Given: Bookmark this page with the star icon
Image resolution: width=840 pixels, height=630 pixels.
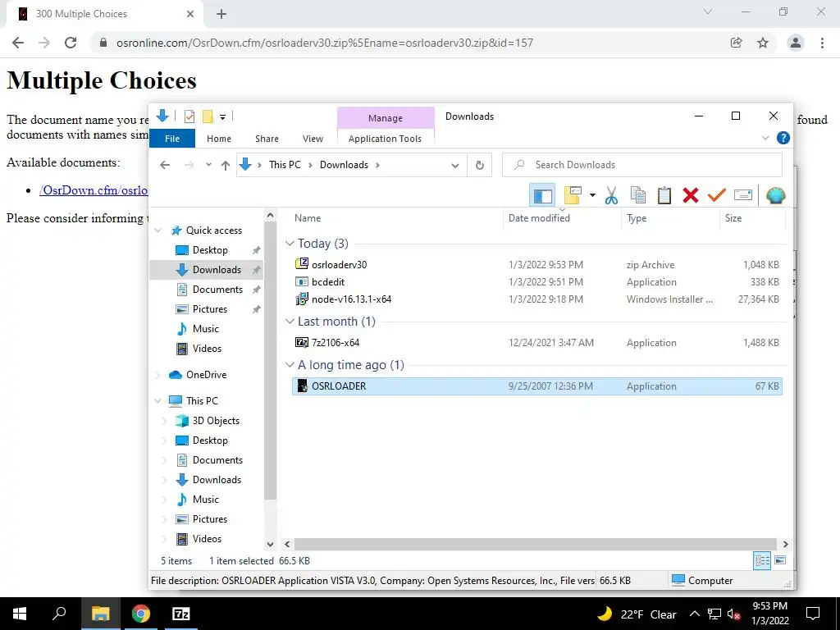Looking at the screenshot, I should tap(763, 43).
